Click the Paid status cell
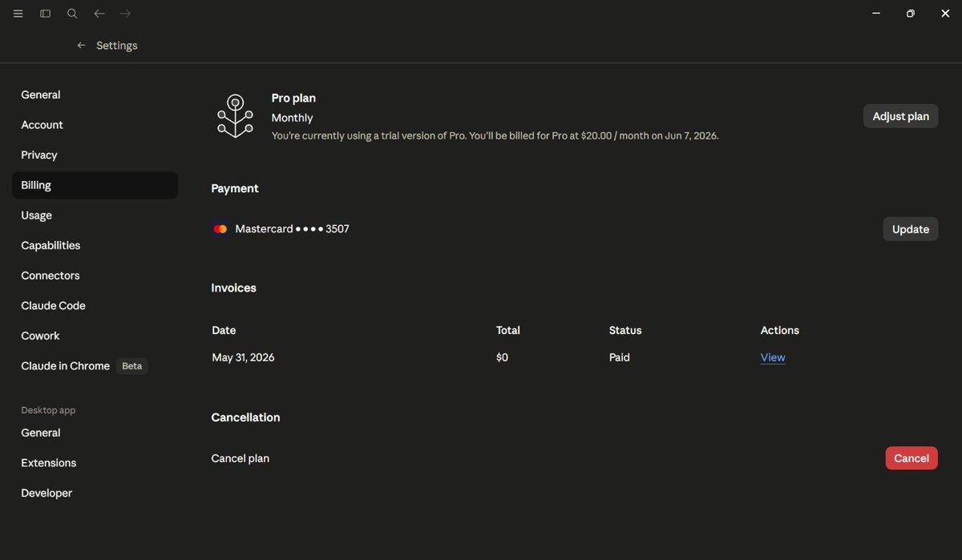This screenshot has width=962, height=560. pyautogui.click(x=619, y=357)
